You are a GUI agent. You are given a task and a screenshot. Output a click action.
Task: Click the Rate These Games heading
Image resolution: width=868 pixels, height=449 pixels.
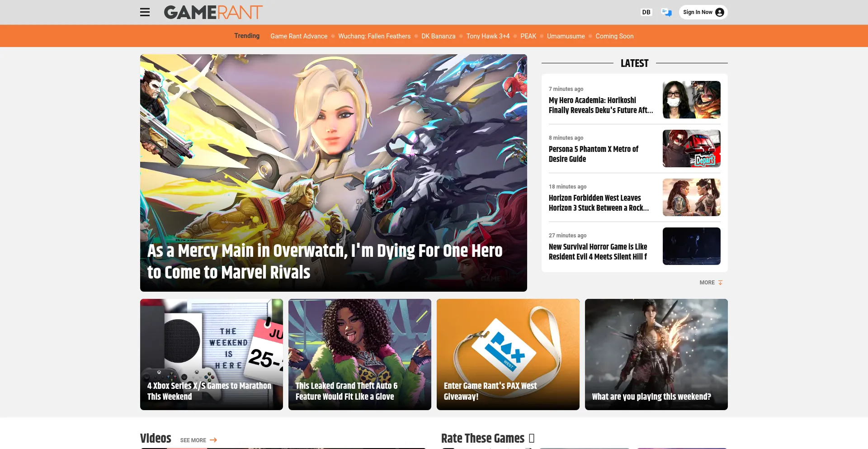point(483,438)
